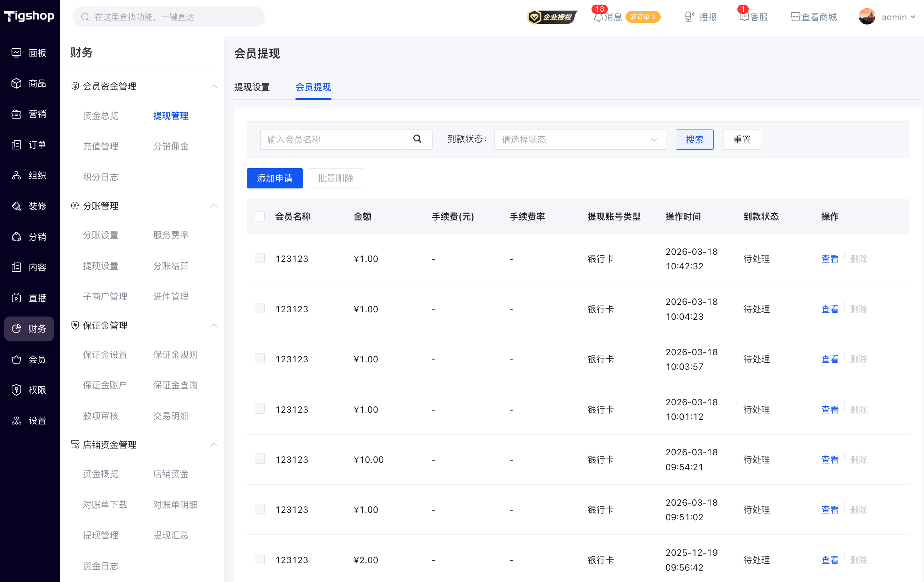Check the row with amount ¥10.00
924x582 pixels.
pyautogui.click(x=260, y=459)
